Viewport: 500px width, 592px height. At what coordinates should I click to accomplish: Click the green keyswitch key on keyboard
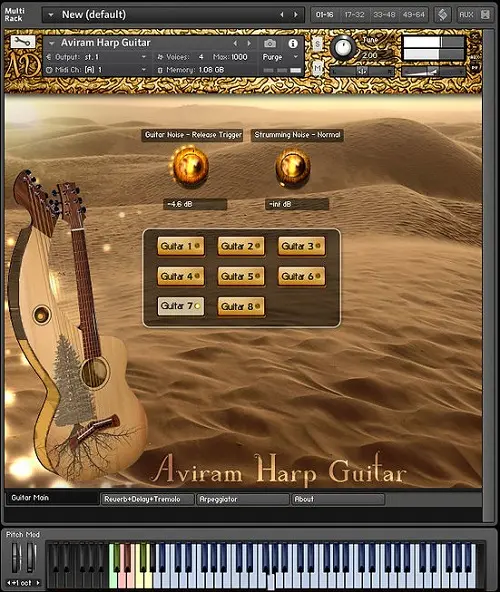pyautogui.click(x=113, y=565)
